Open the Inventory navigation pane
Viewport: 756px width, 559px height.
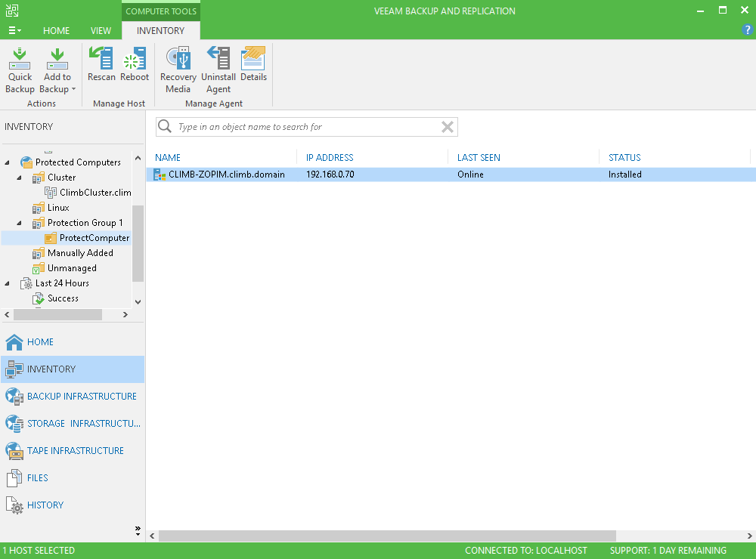73,369
